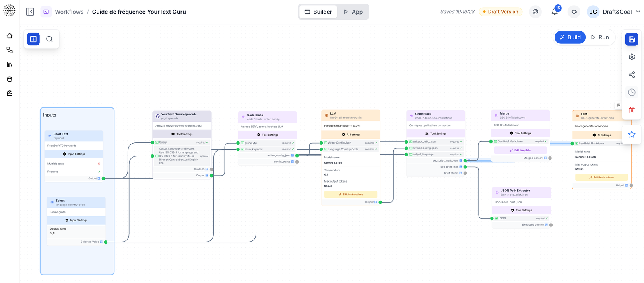Edit instructions on llm-2-refine-writer-config node
The width and height of the screenshot is (644, 283).
tap(351, 195)
